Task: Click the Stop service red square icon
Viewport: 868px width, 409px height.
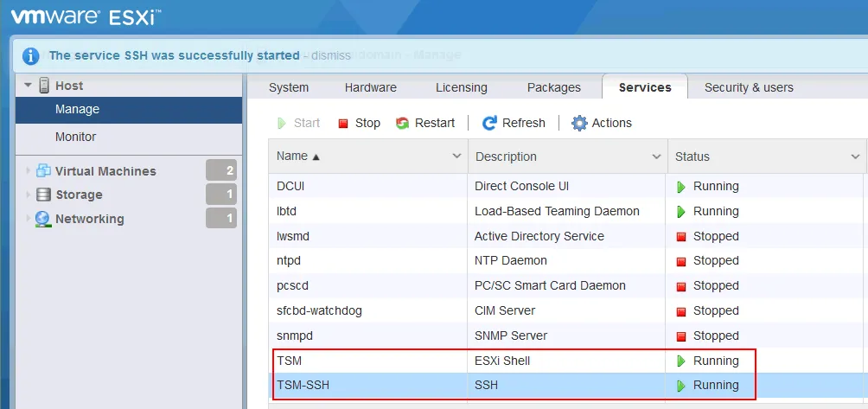Action: [x=343, y=124]
